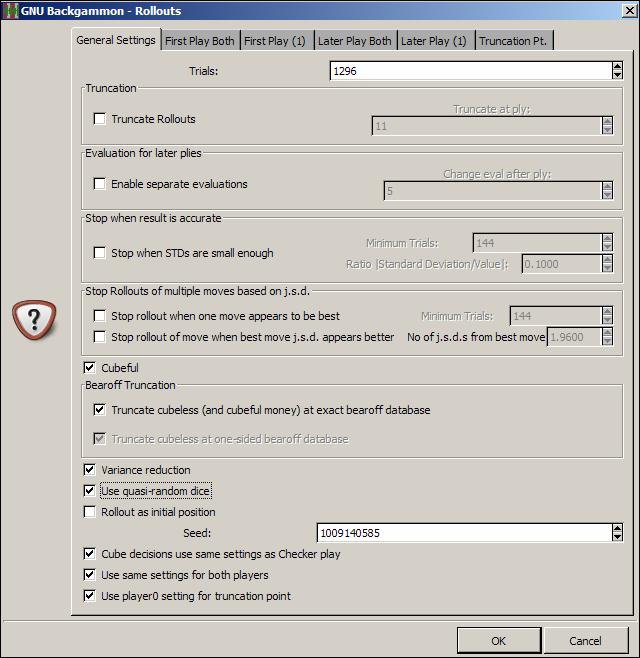Viewport: 640px width, 658px height.
Task: Click the Cancel button
Action: pyautogui.click(x=586, y=641)
